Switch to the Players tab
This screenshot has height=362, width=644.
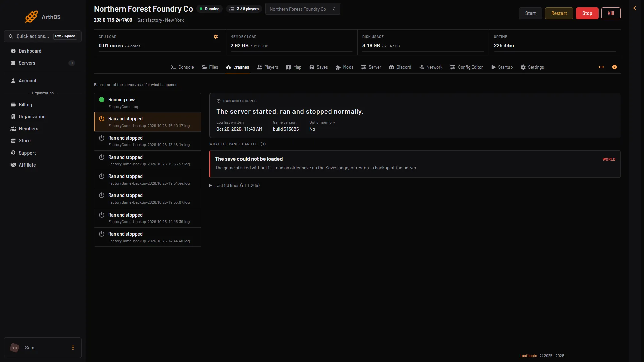coord(267,67)
